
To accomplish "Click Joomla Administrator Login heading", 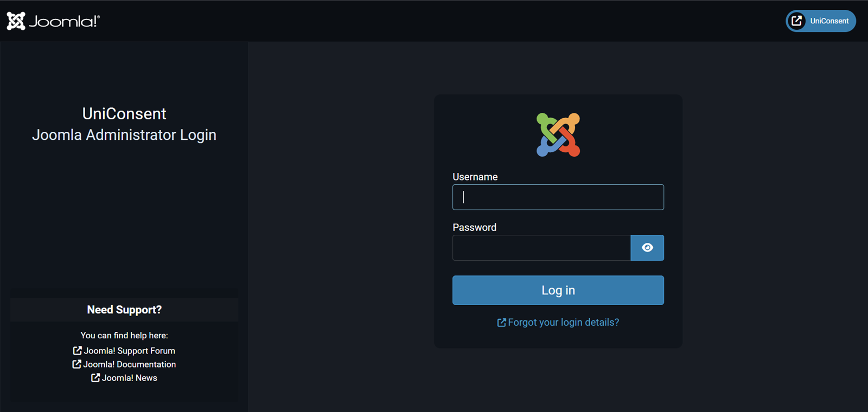I will pyautogui.click(x=124, y=134).
